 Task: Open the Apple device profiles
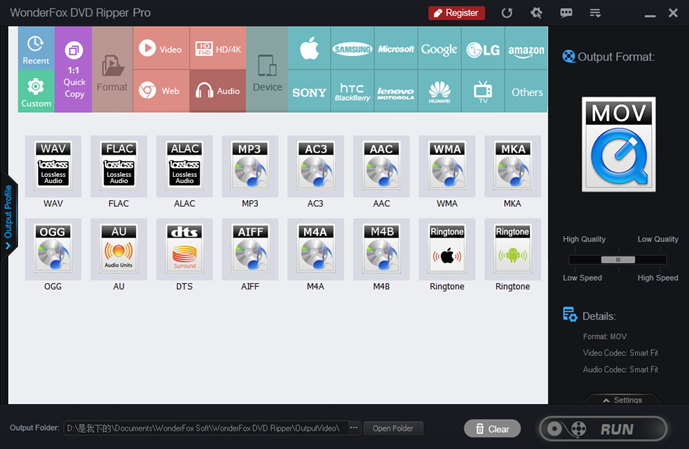coord(309,48)
